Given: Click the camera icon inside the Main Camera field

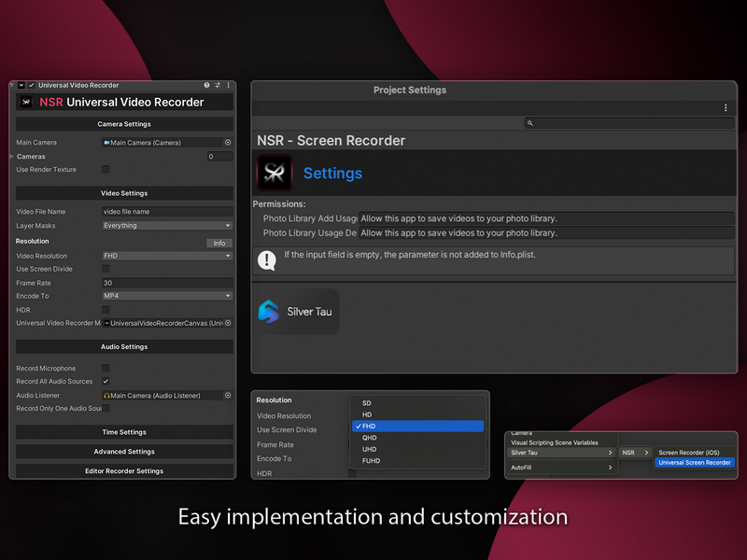Looking at the screenshot, I should pyautogui.click(x=106, y=143).
